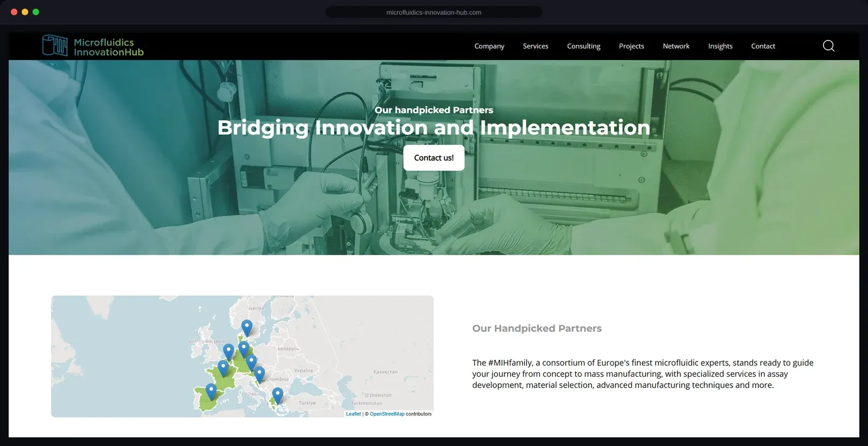Click the Contact us! button
The height and width of the screenshot is (446, 868).
click(x=434, y=158)
